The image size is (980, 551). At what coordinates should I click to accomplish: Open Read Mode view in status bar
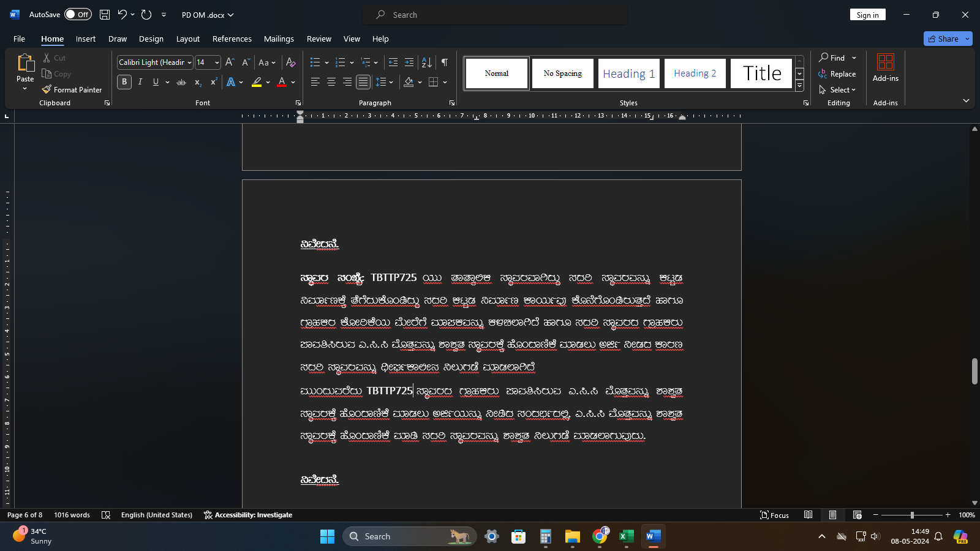point(809,515)
